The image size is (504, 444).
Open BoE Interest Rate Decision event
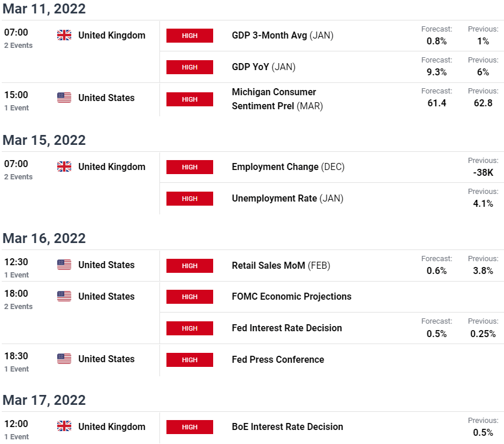tap(287, 426)
